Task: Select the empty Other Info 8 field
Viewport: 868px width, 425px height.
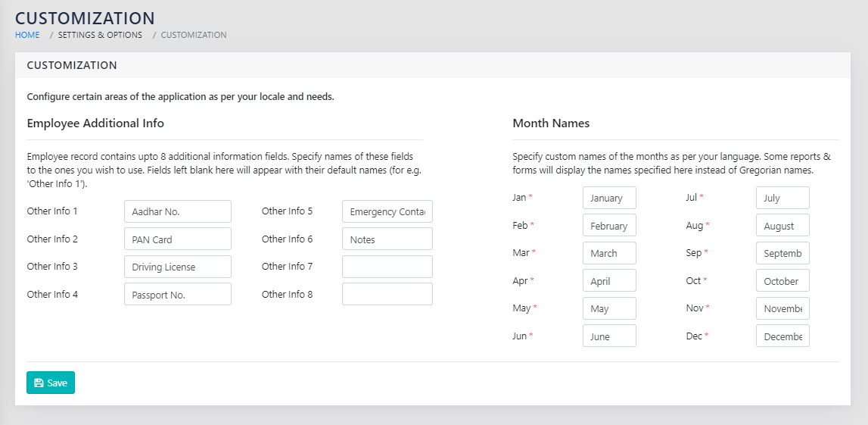Action: pyautogui.click(x=387, y=294)
